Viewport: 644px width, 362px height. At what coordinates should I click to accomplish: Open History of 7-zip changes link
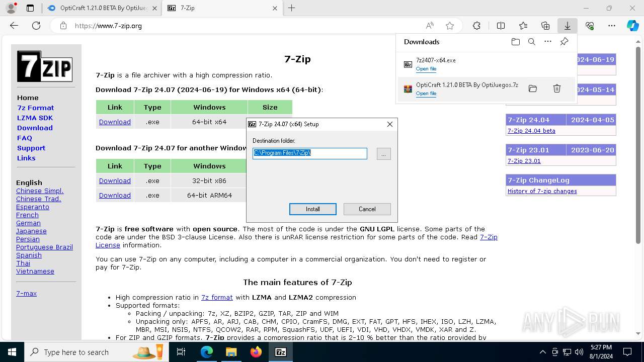[542, 191]
